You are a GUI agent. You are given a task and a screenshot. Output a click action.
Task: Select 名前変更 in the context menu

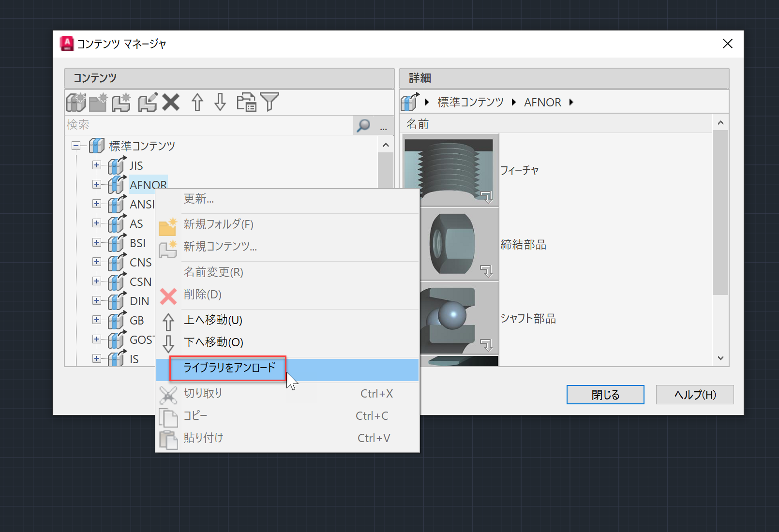213,272
